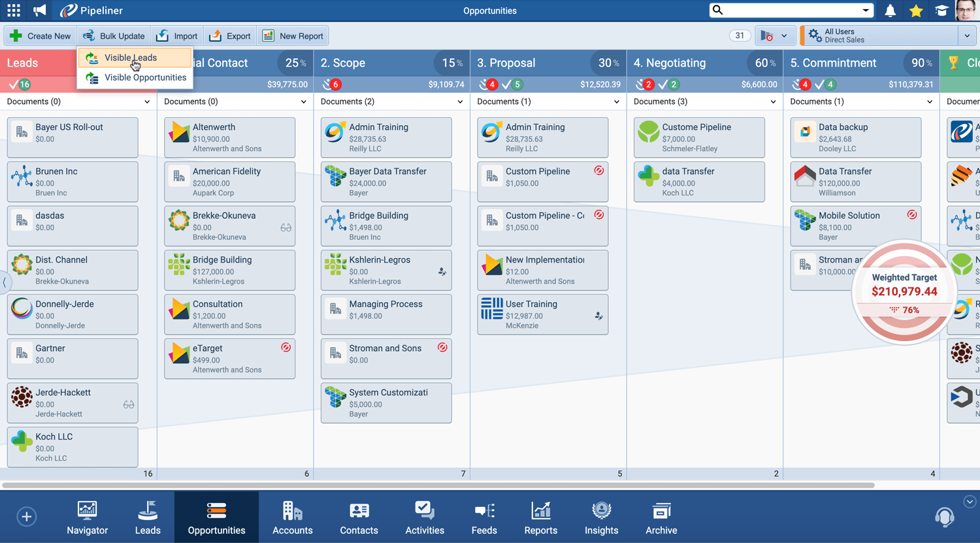This screenshot has height=543, width=980.
Task: Click the megaphone announcements icon
Action: [40, 10]
